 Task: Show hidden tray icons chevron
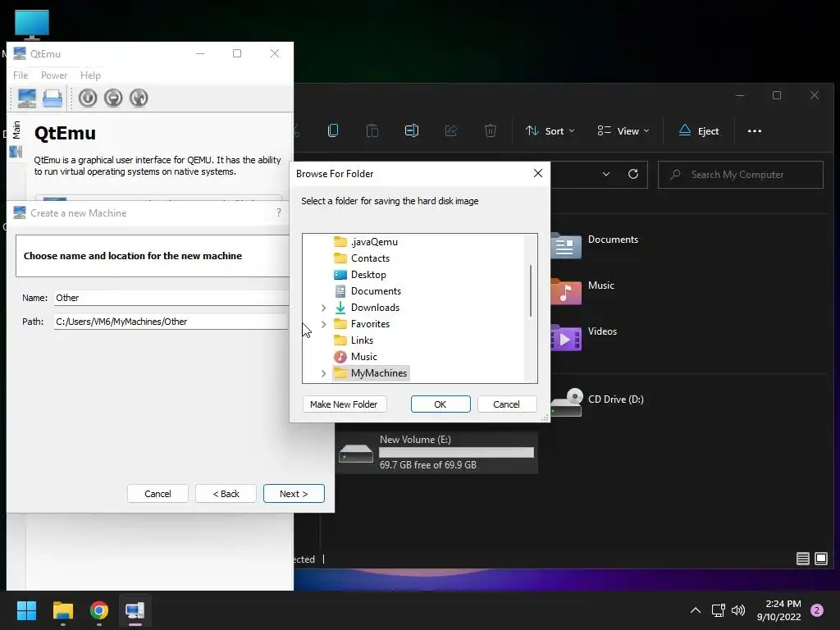click(x=696, y=610)
